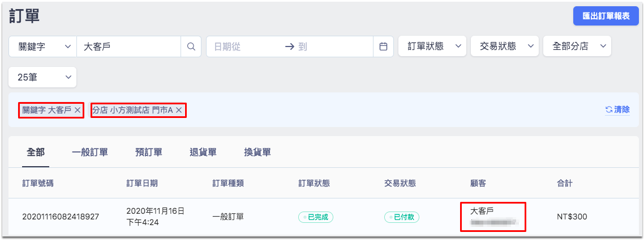The image size is (644, 241).
Task: Open order number 2020111608241​8927
Action: point(61,216)
